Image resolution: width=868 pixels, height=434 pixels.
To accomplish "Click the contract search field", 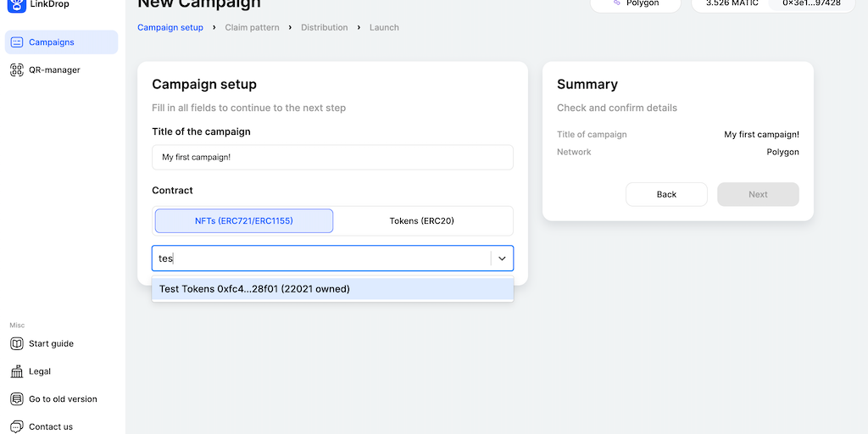I will [x=322, y=259].
